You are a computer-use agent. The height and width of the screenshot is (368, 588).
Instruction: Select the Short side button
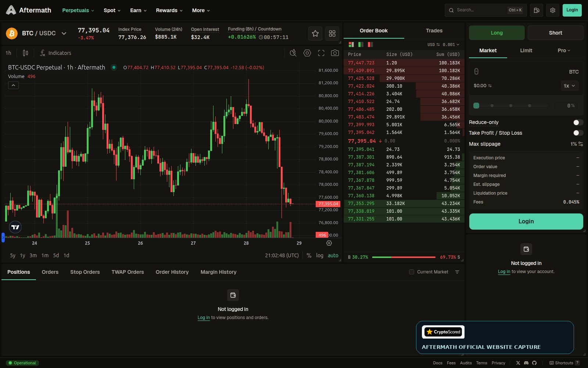[x=555, y=33]
